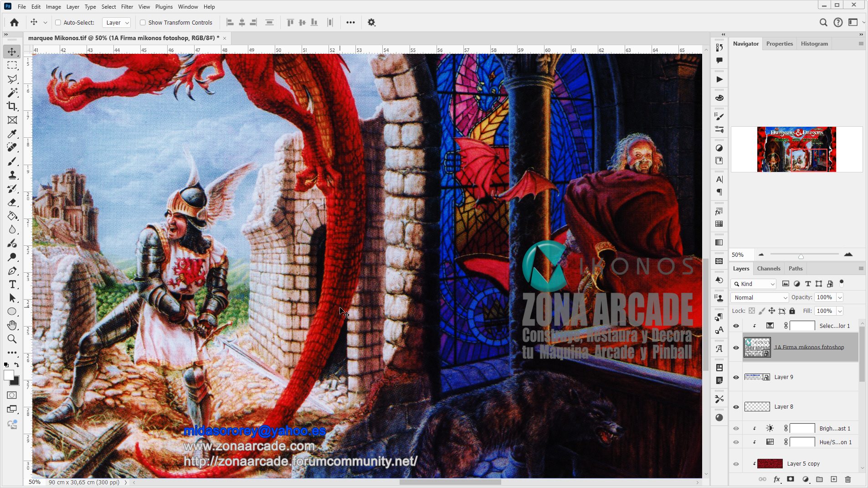
Task: Select the Hand tool
Action: pyautogui.click(x=11, y=325)
